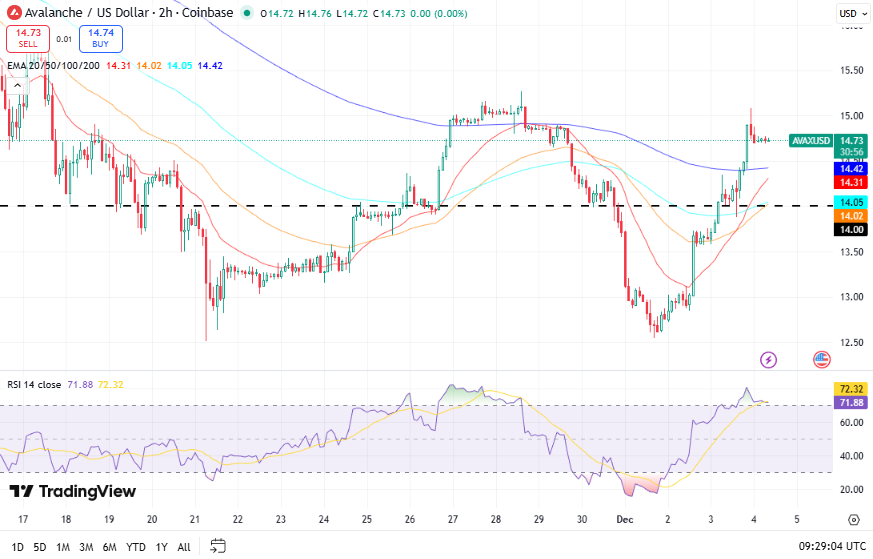Click the RSI legend value 72.32
873x559 pixels.
tap(111, 385)
